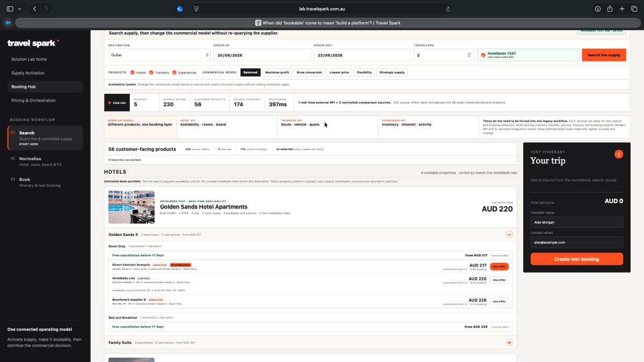Go back with the browser back arrow
The width and height of the screenshot is (644, 362).
(x=35, y=9)
